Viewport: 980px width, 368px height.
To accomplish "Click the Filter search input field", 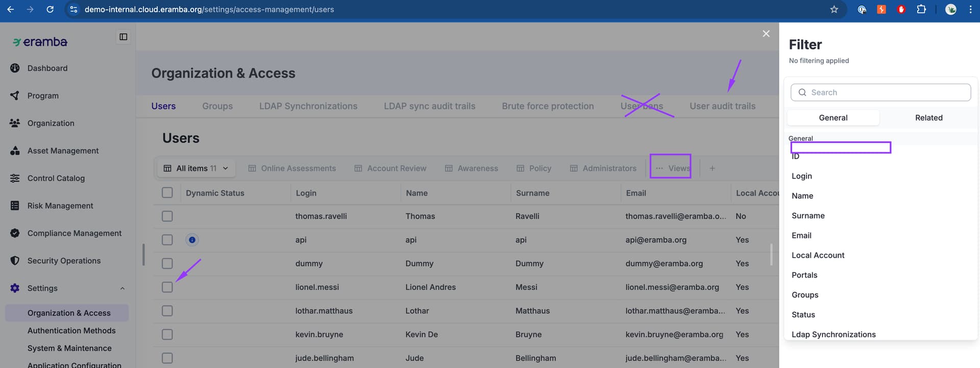I will click(880, 92).
